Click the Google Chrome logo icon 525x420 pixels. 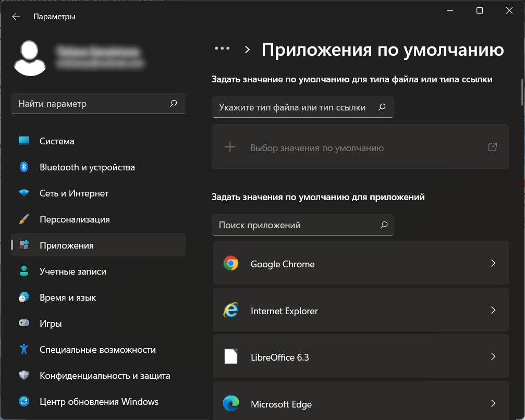point(231,263)
